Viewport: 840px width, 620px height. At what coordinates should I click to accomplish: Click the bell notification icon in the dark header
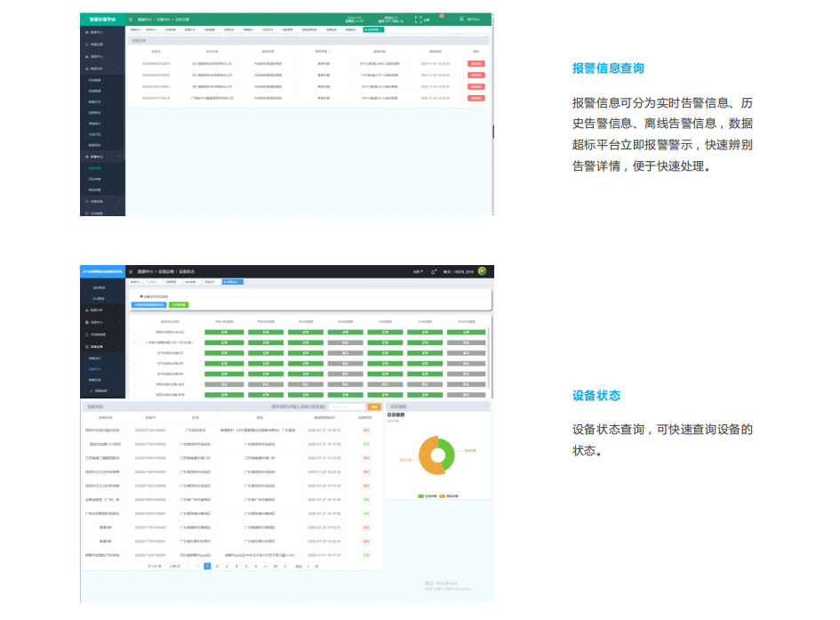click(x=434, y=271)
